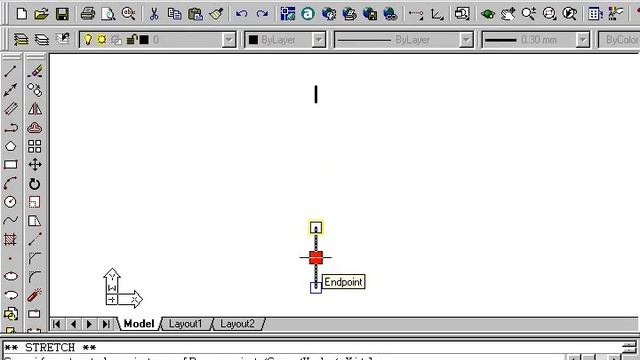Select the Explode modify tool

tap(35, 295)
